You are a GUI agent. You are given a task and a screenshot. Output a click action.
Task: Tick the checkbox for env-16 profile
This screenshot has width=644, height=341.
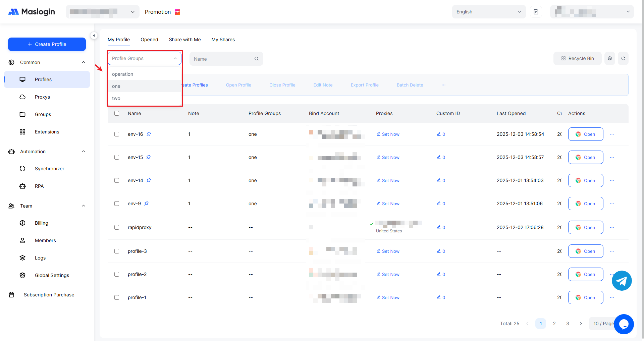[x=117, y=134]
